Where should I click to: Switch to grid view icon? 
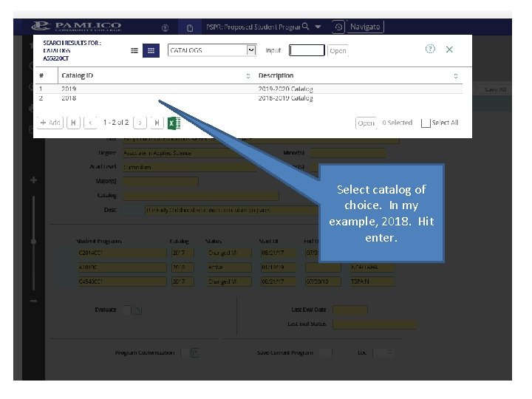click(x=151, y=50)
